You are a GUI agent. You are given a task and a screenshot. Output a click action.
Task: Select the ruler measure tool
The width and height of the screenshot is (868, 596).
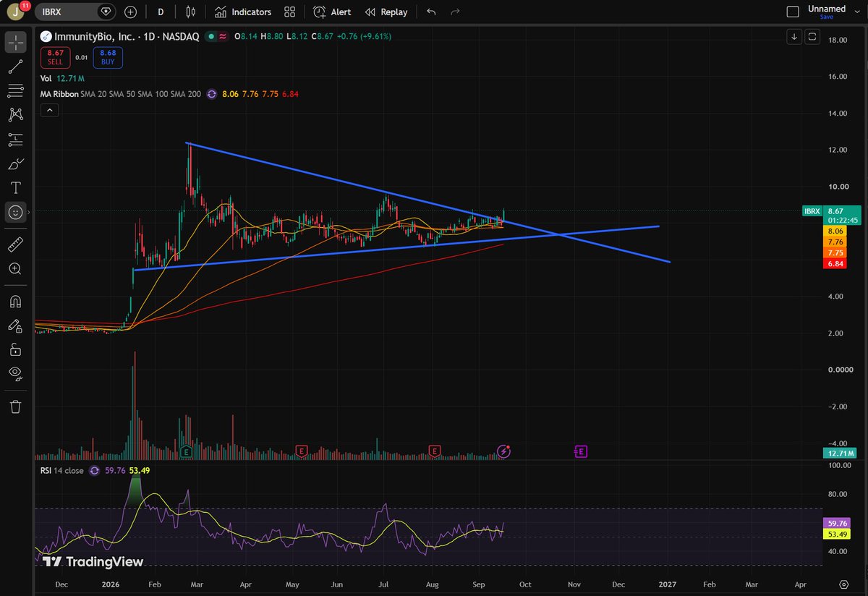pyautogui.click(x=16, y=244)
